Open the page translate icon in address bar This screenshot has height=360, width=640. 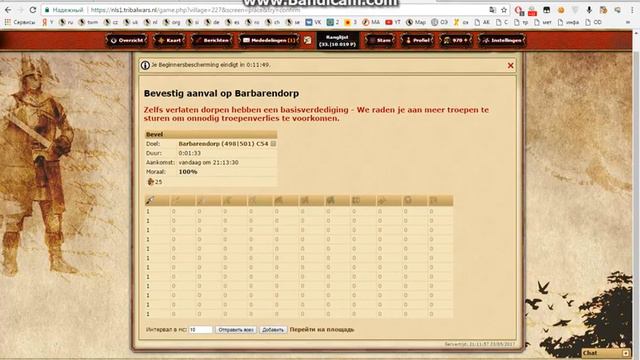pos(493,10)
